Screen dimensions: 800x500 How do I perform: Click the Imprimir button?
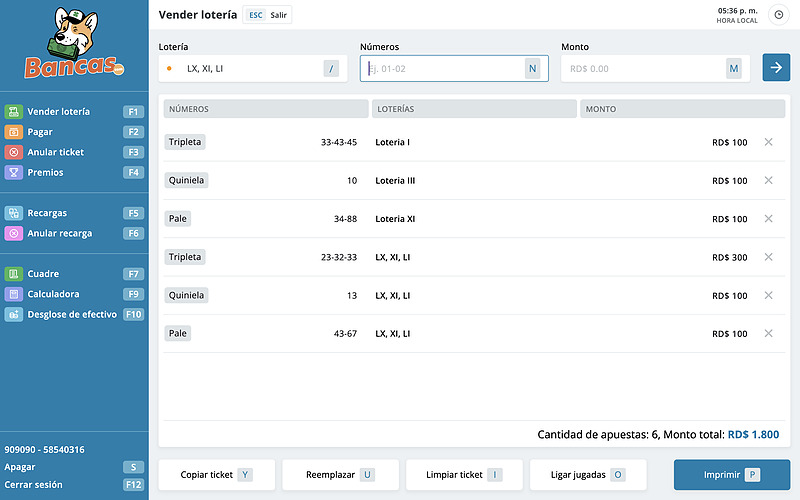click(x=732, y=475)
